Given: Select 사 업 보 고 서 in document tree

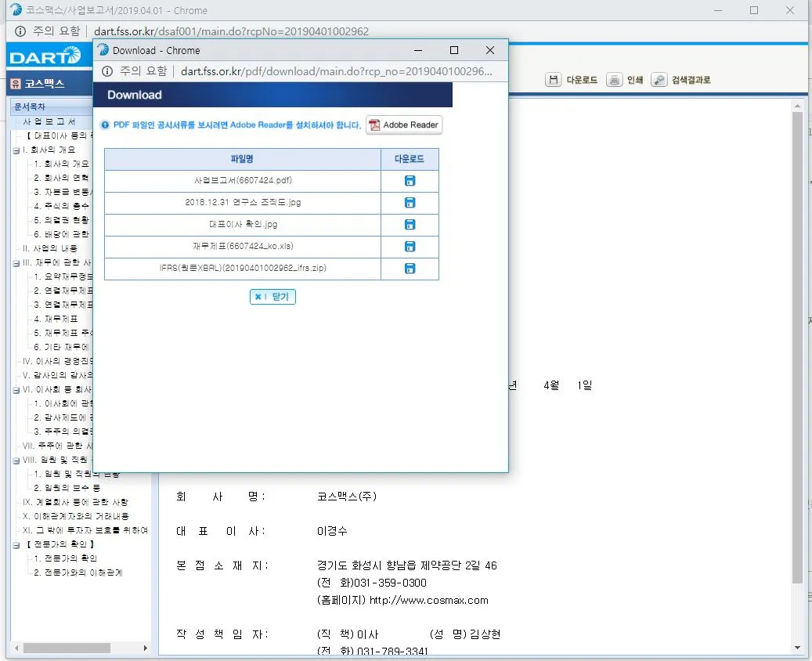Looking at the screenshot, I should [x=49, y=121].
